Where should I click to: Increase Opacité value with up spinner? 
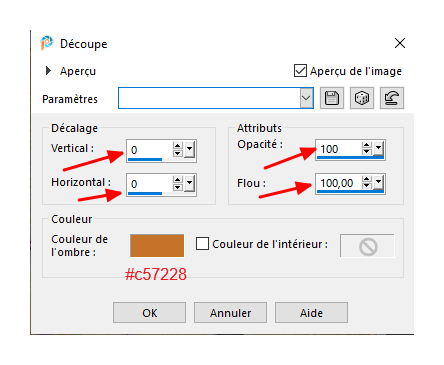367,145
